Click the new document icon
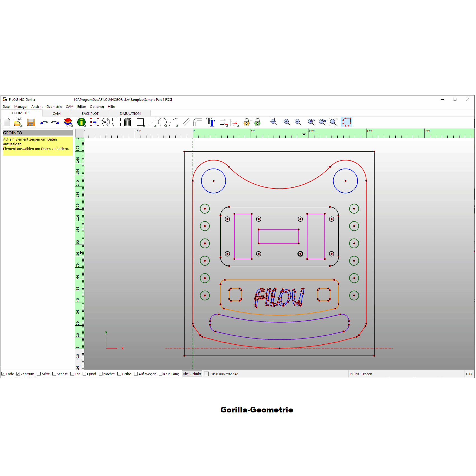Viewport: 476px width, 476px height. [x=7, y=122]
